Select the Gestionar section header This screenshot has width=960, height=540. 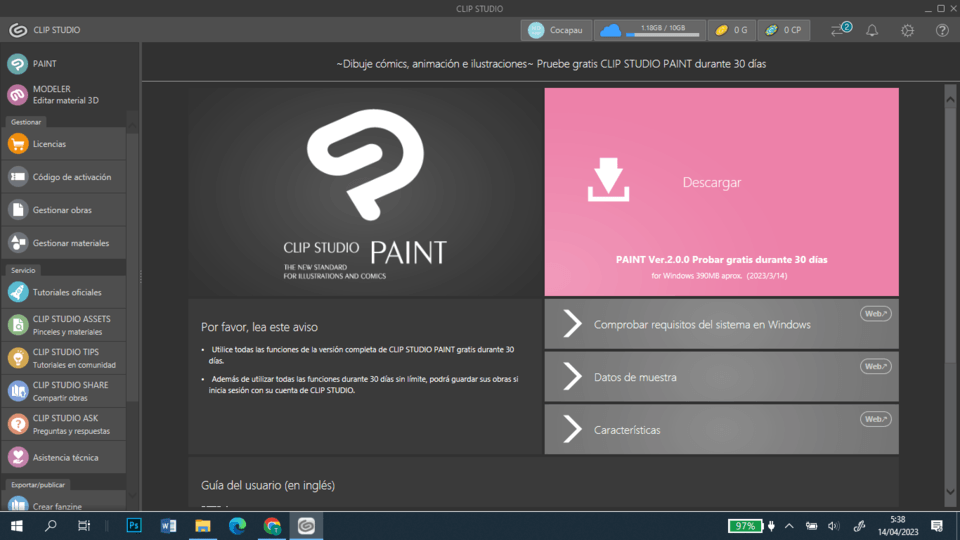[26, 122]
